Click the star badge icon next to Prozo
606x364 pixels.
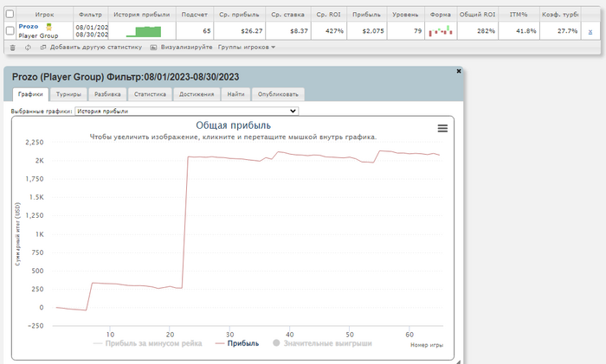[x=48, y=27]
